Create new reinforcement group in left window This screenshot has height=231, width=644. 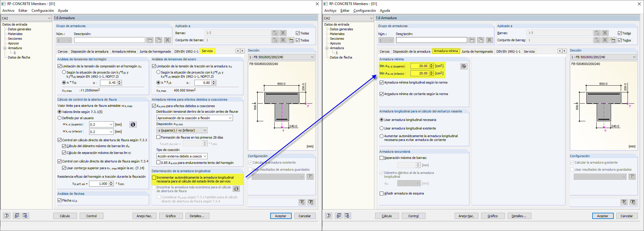(x=150, y=40)
